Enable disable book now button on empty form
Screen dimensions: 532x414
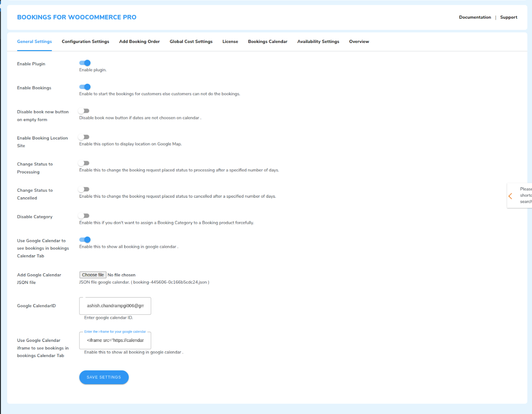click(83, 110)
